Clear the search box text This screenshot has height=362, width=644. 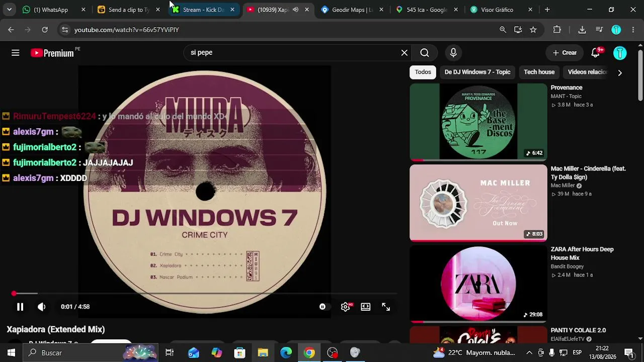(404, 52)
